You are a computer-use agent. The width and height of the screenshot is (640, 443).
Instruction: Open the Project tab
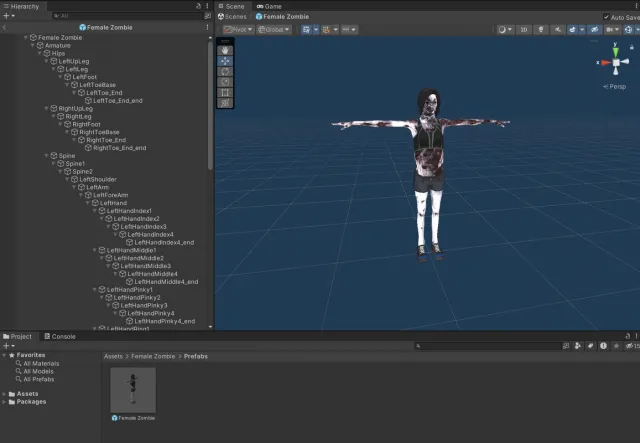[17, 336]
